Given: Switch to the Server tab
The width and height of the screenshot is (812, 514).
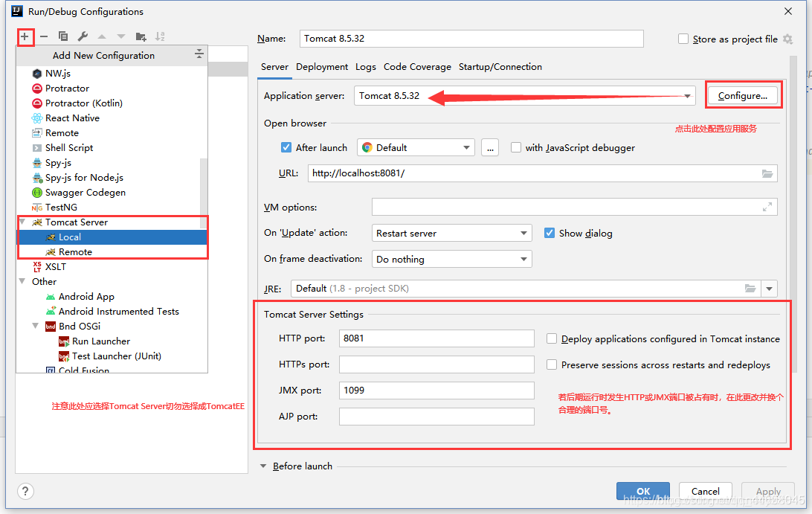Looking at the screenshot, I should click(x=274, y=67).
